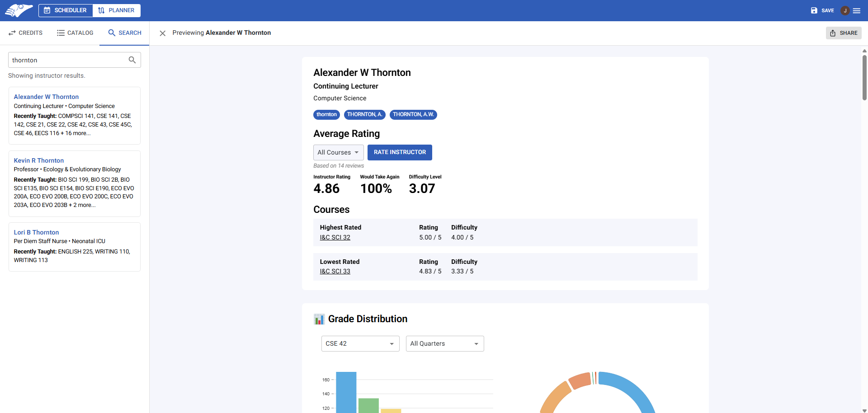The width and height of the screenshot is (868, 413).
Task: Click Rate Instructor button
Action: tap(400, 152)
